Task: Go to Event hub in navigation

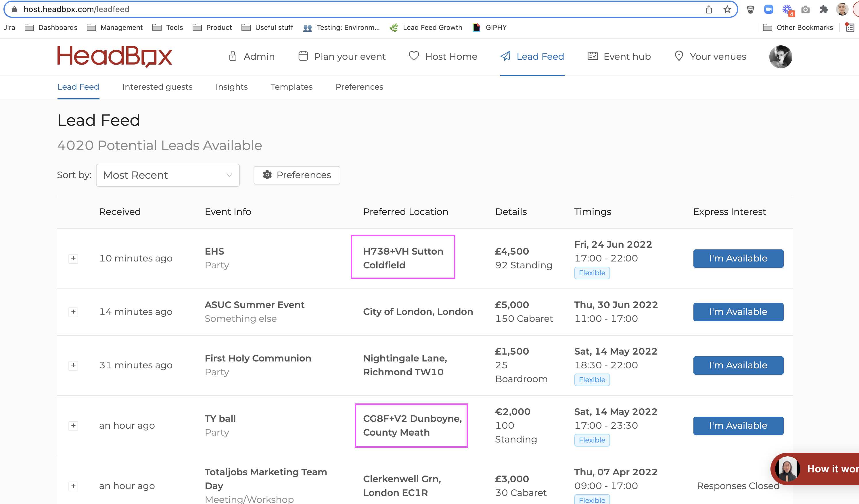Action: 619,57
